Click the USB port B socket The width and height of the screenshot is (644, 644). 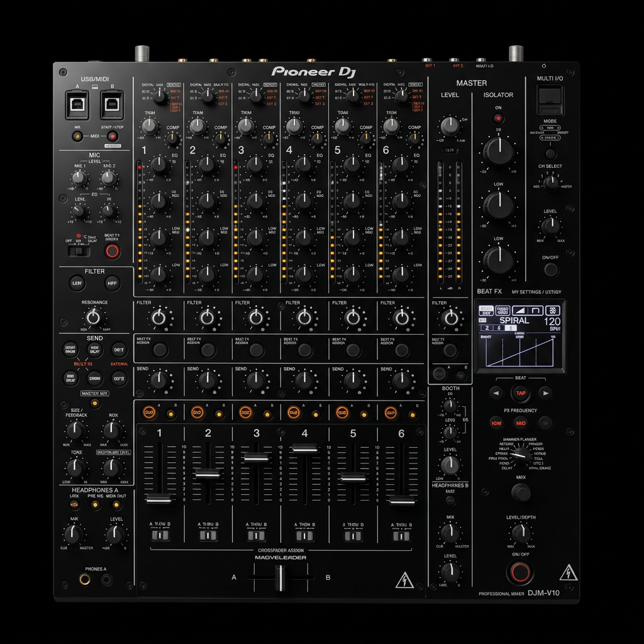coord(112,105)
